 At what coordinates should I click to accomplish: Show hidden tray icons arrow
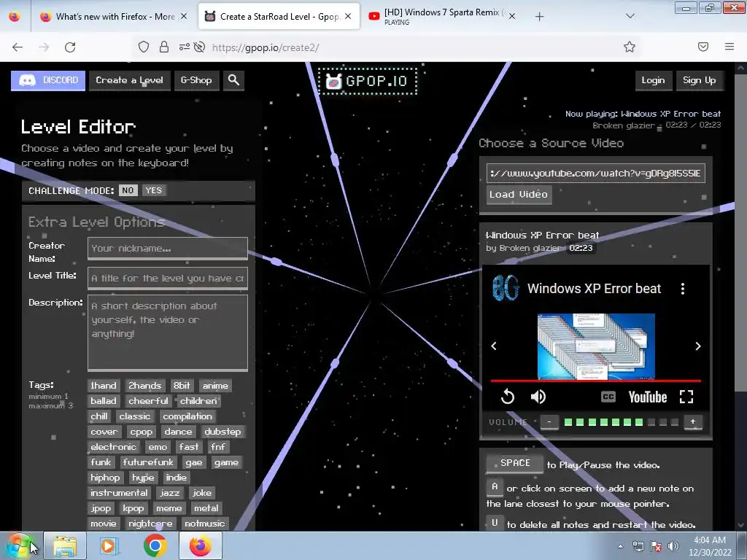pyautogui.click(x=620, y=546)
